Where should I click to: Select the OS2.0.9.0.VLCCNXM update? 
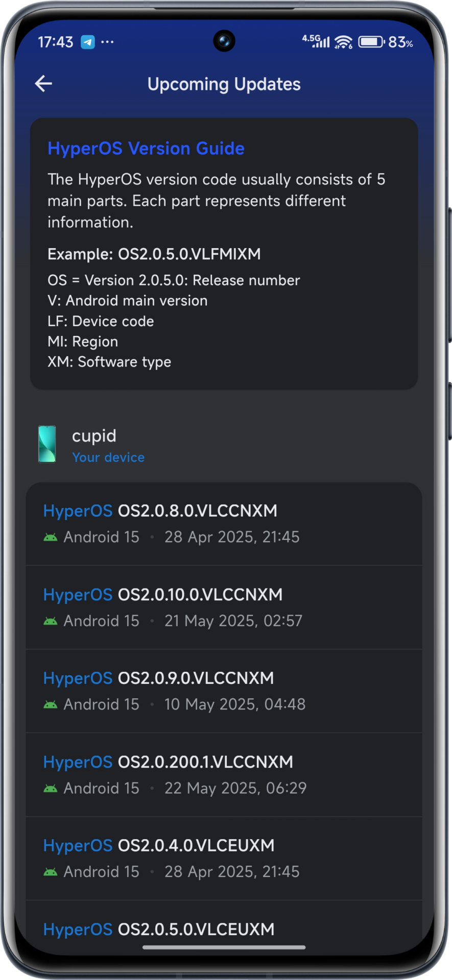click(x=224, y=691)
